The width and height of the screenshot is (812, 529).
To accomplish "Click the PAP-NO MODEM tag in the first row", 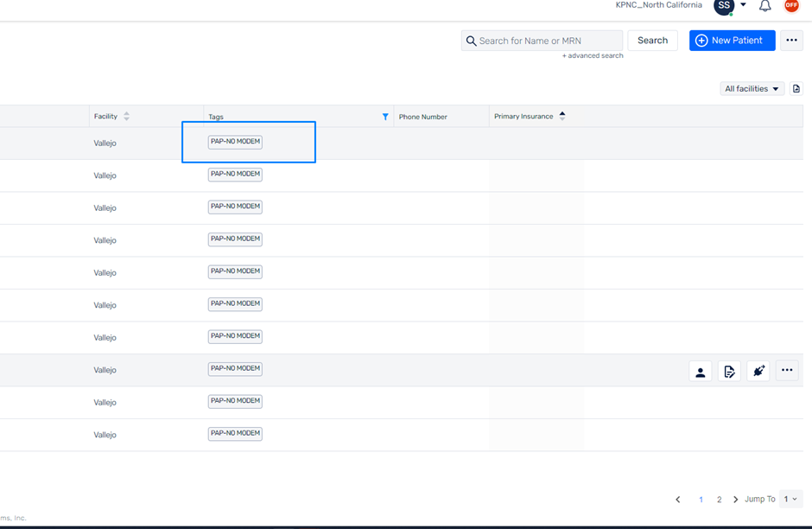I will click(235, 142).
